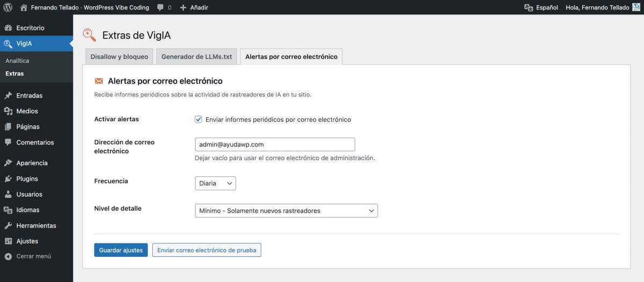
Task: Click the Escritorio dashboard icon
Action: coord(8,28)
